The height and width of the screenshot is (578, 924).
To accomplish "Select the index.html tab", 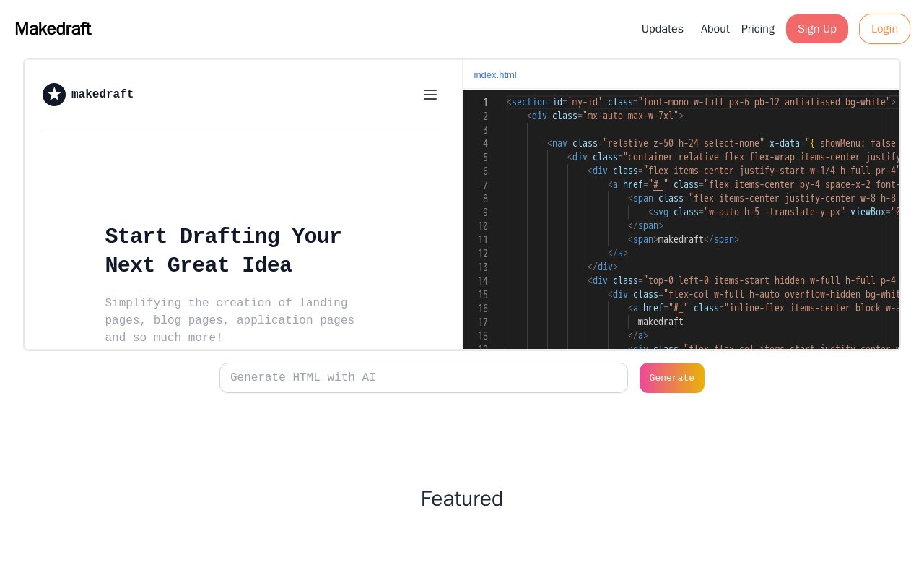I will click(495, 74).
